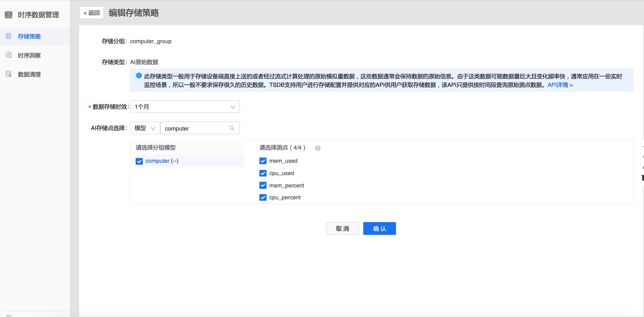Viewport: 644px width, 317px height.
Task: Click the computer search input field
Action: 200,128
